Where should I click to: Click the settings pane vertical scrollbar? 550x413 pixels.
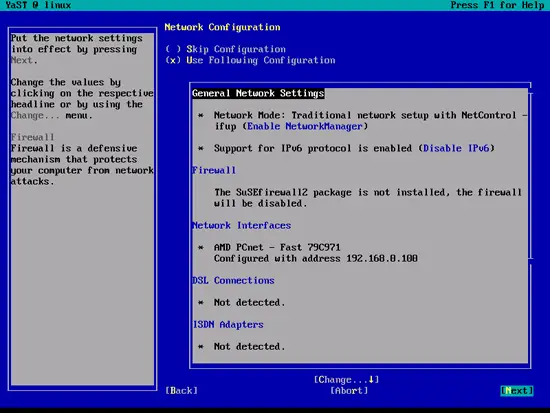coord(531,175)
